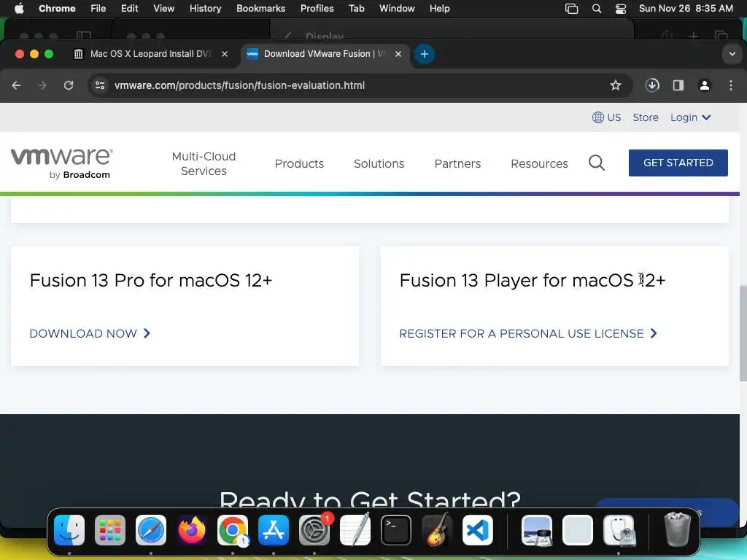The image size is (747, 560).
Task: Click the Stage Manager menu bar icon
Action: (x=571, y=8)
